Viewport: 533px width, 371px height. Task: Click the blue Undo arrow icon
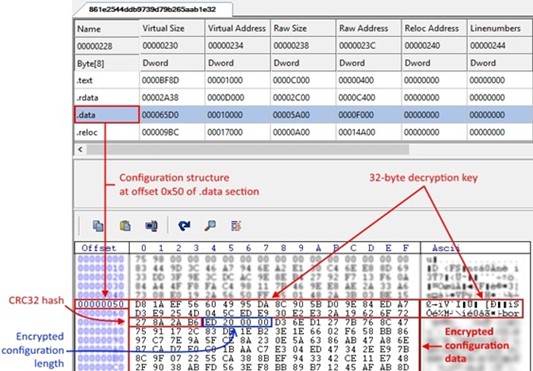pos(184,226)
